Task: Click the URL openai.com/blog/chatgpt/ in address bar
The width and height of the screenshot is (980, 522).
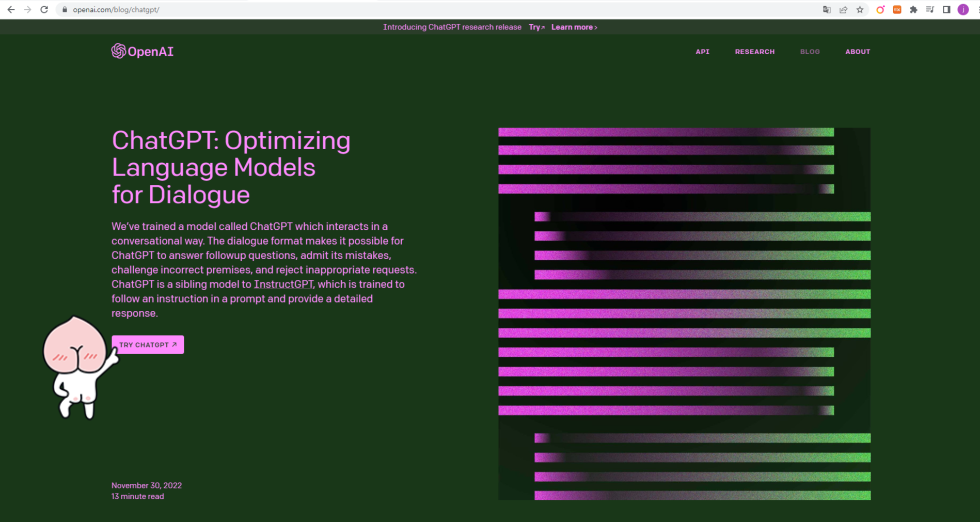Action: (x=116, y=9)
